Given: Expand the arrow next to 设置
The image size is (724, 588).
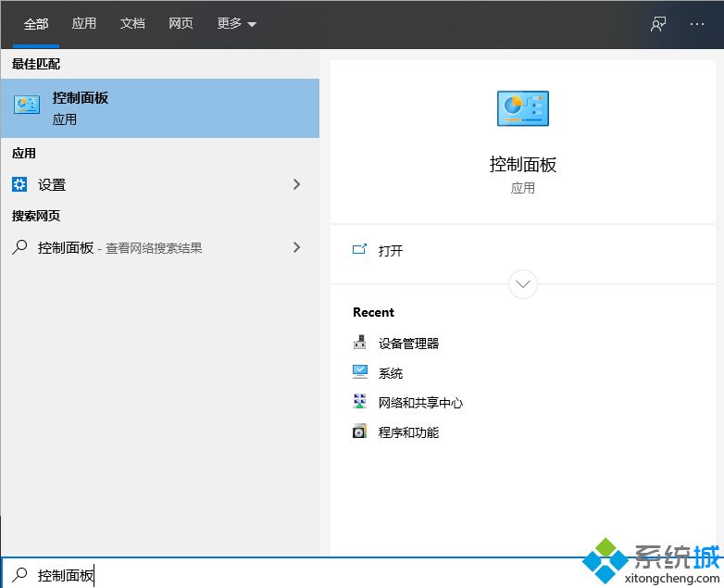Looking at the screenshot, I should (x=296, y=184).
